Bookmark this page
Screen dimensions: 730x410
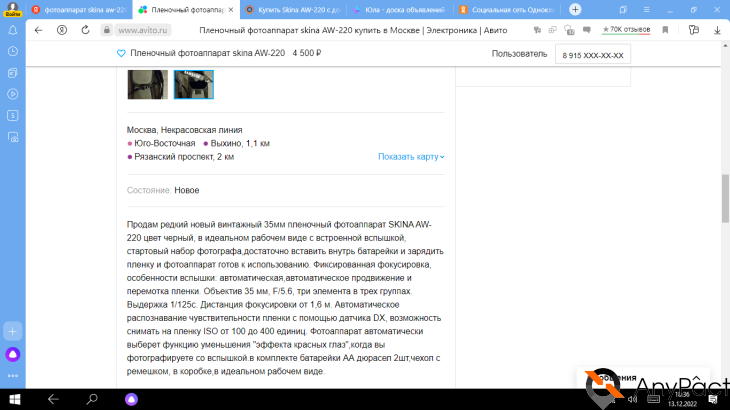click(x=665, y=30)
